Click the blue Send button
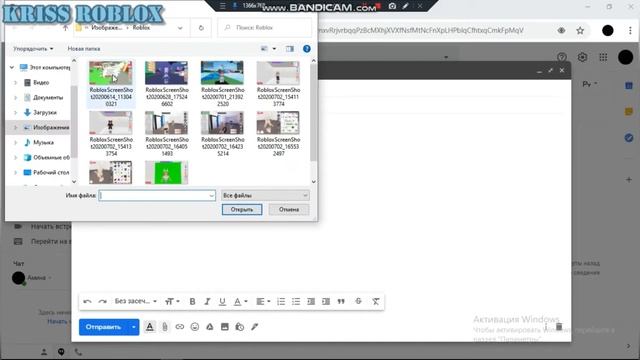The width and height of the screenshot is (640, 360). (x=103, y=327)
